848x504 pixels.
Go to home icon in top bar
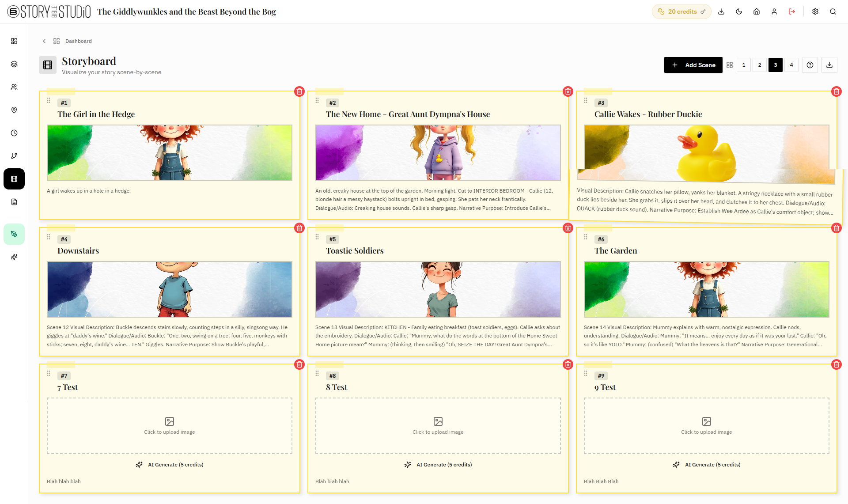tap(757, 11)
